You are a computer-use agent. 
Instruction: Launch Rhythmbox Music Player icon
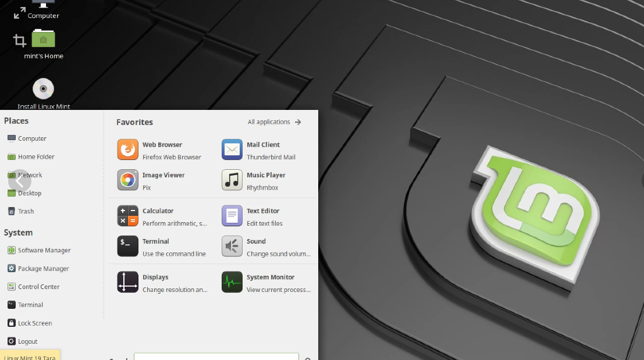click(x=232, y=180)
